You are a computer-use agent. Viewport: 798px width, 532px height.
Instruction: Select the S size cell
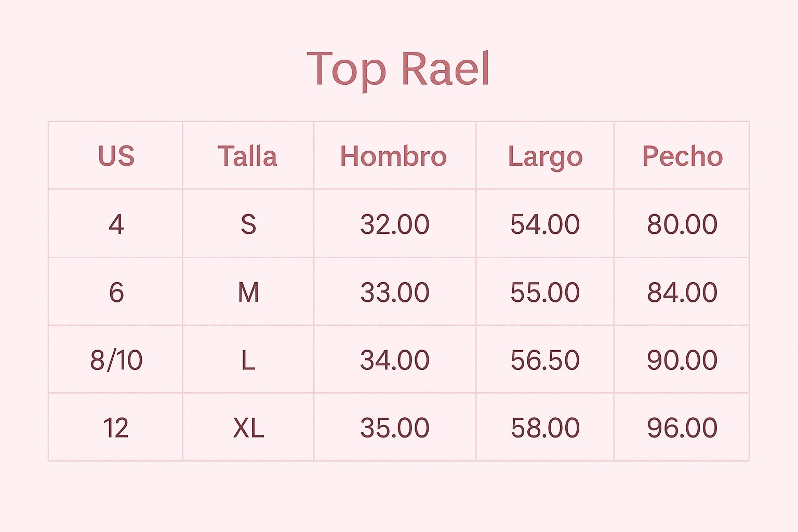(x=248, y=224)
